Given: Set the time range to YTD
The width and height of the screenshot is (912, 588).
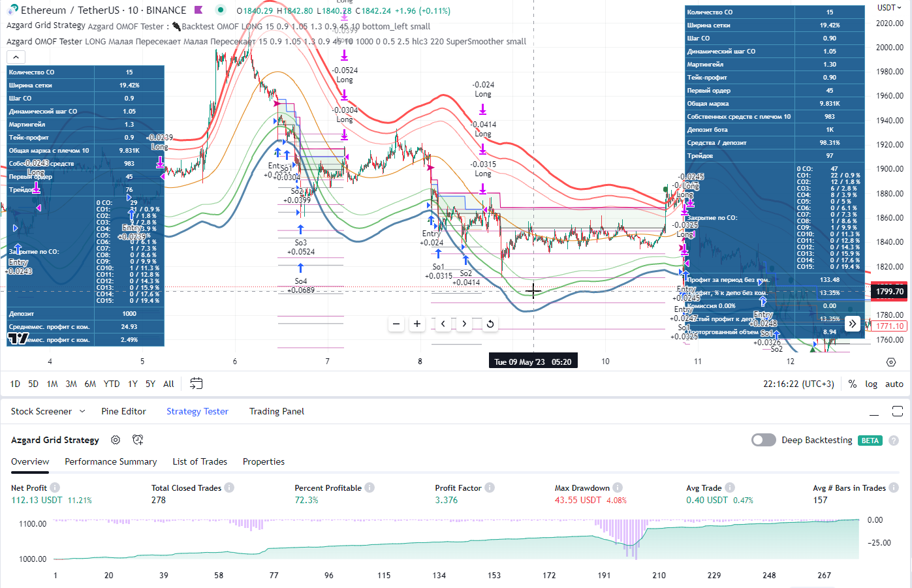Looking at the screenshot, I should coord(112,384).
